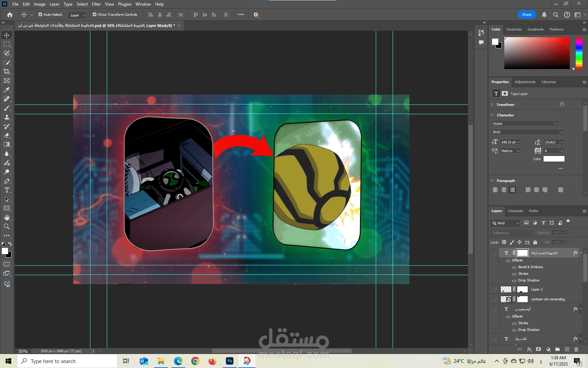Image resolution: width=588 pixels, height=368 pixels.
Task: Switch to the Swatches tab
Action: pos(514,29)
